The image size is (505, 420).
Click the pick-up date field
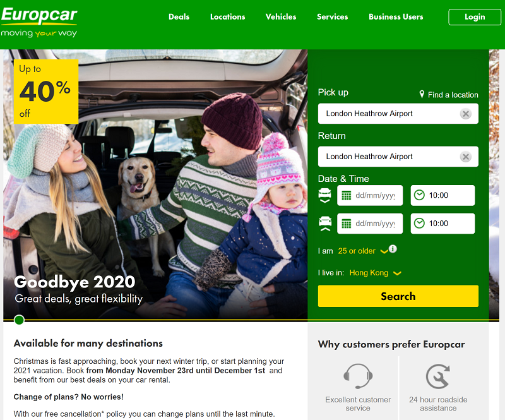coord(370,195)
